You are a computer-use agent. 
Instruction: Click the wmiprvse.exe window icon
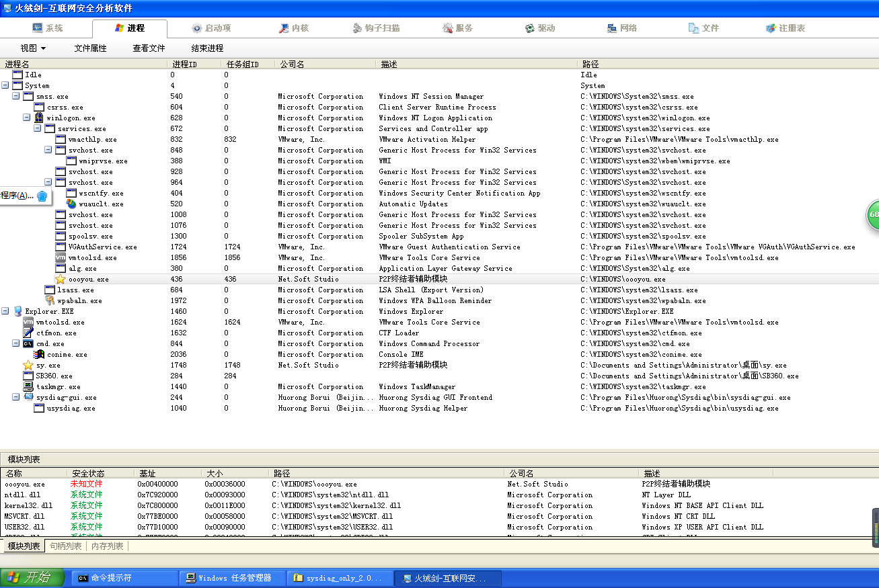point(71,161)
